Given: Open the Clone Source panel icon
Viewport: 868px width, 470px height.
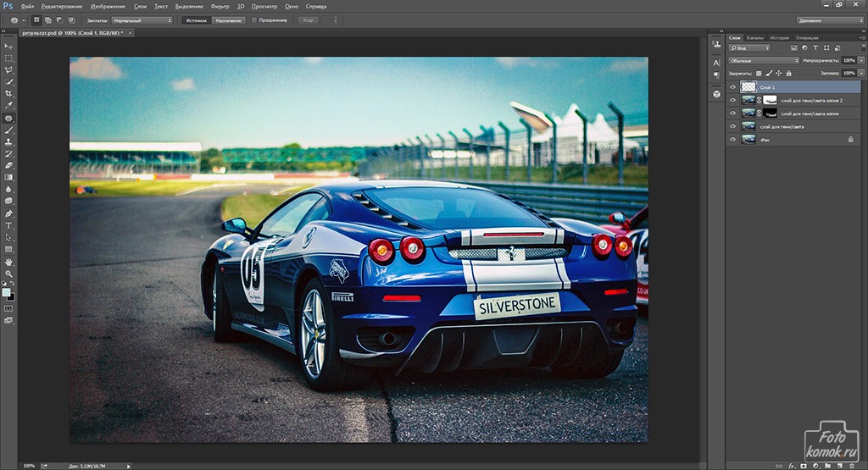Looking at the screenshot, I should click(716, 44).
